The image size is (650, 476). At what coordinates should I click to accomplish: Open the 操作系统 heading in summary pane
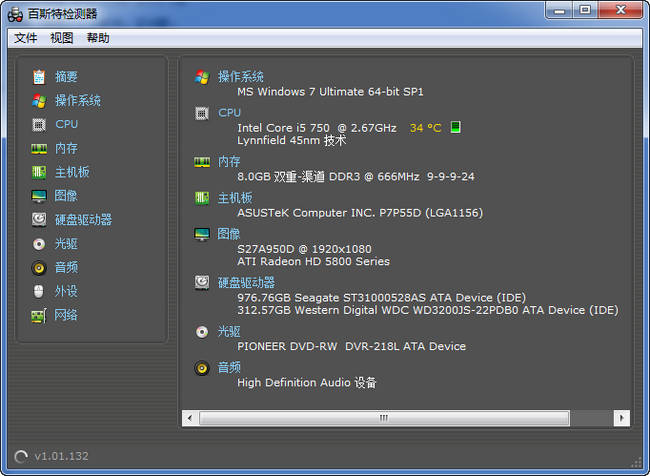241,77
